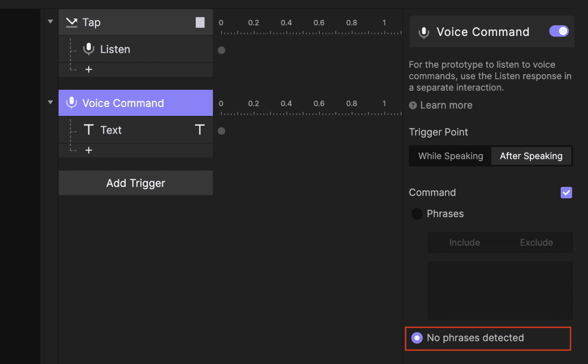Click the plus icon under the Text response

click(x=89, y=150)
